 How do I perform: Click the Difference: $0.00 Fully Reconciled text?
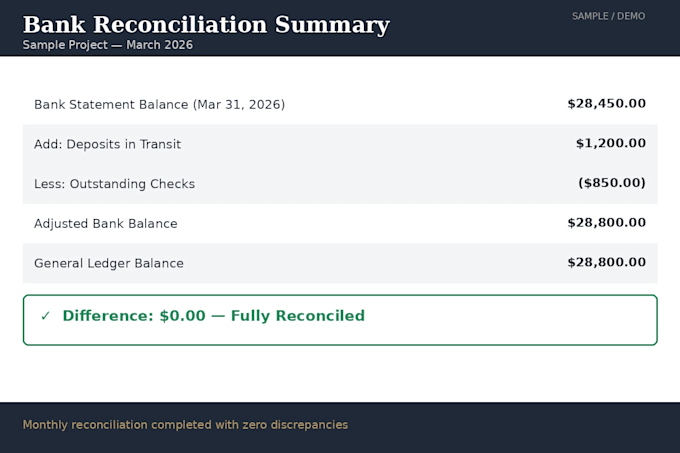(213, 316)
